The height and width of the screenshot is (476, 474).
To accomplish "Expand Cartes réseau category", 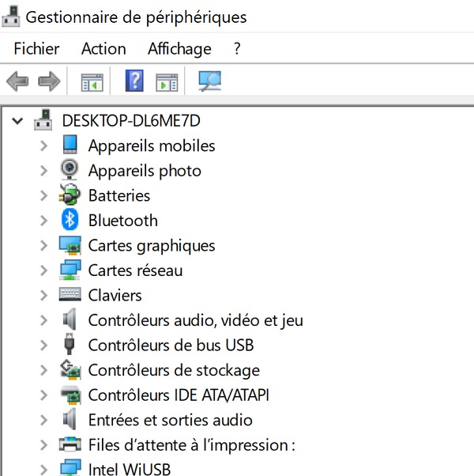I will [x=43, y=270].
